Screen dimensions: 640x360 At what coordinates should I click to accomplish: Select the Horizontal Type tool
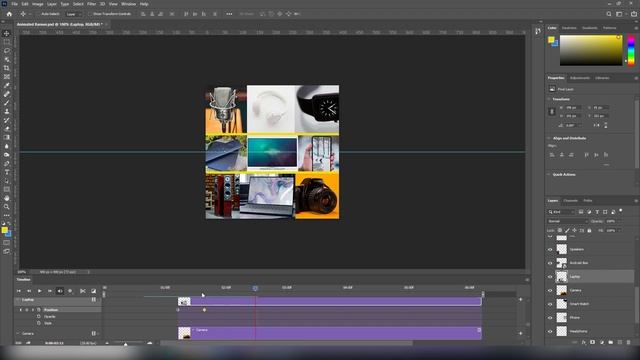coord(7,172)
